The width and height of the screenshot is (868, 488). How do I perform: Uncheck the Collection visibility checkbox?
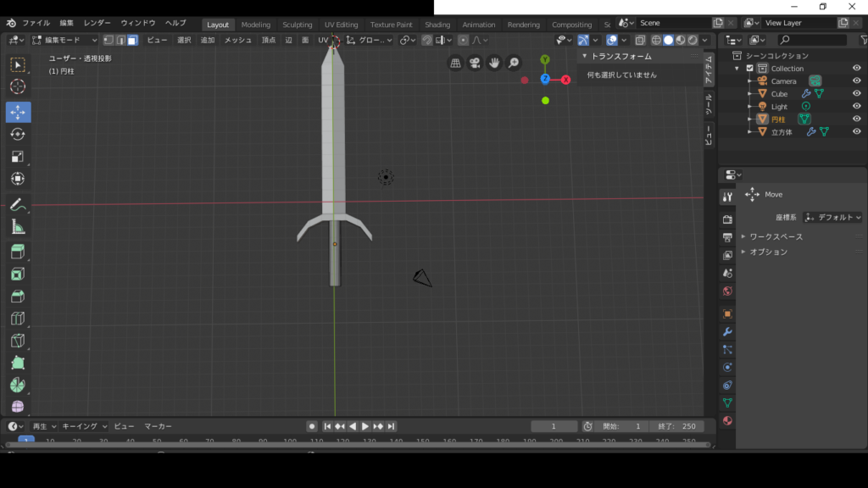(749, 69)
